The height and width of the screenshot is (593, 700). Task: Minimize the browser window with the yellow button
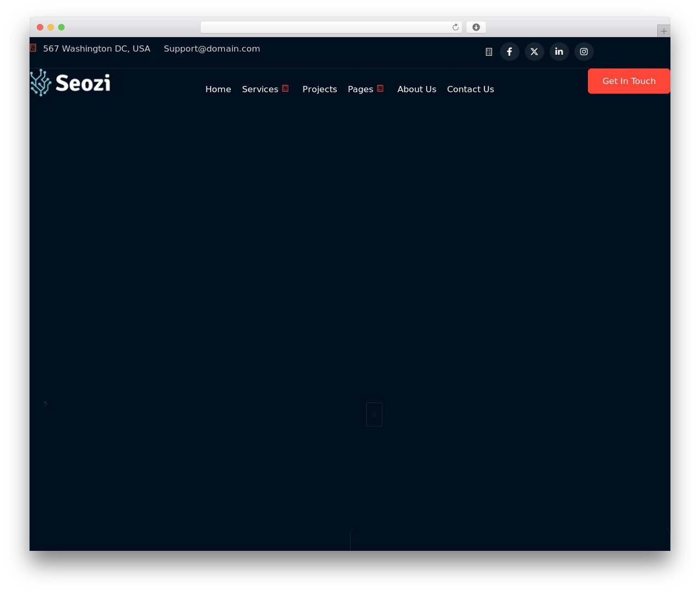pyautogui.click(x=51, y=27)
